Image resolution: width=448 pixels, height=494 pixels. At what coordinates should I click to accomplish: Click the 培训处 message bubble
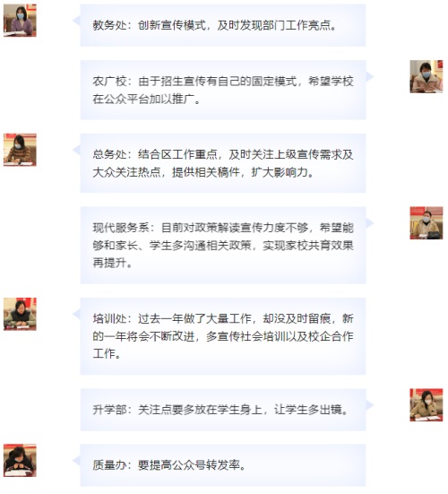(223, 336)
